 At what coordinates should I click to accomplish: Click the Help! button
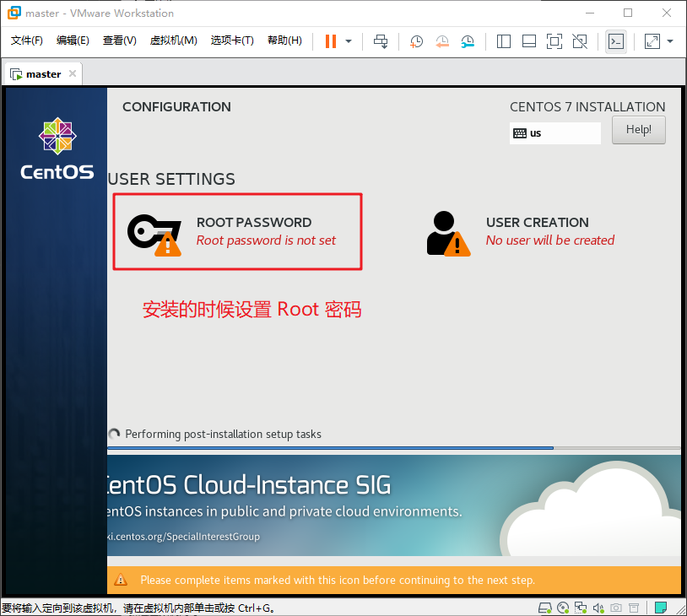(638, 130)
